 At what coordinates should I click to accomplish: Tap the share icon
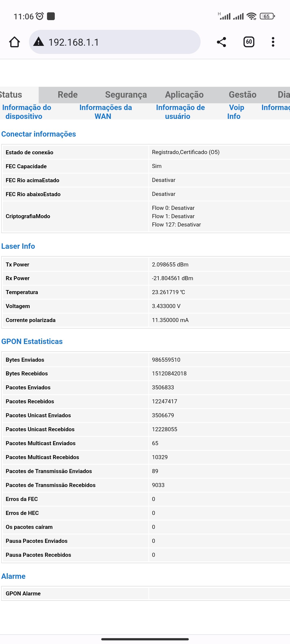[221, 42]
